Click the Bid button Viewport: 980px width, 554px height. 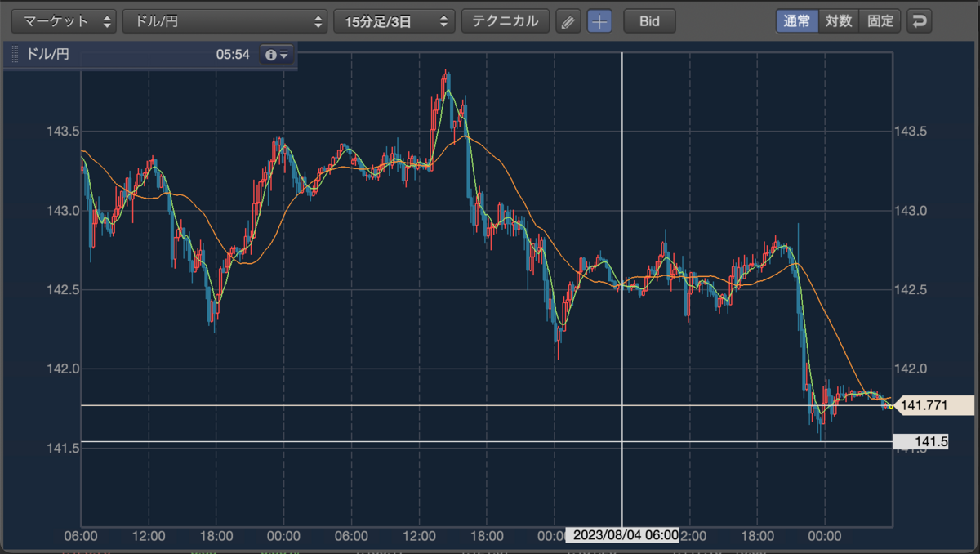pyautogui.click(x=649, y=21)
